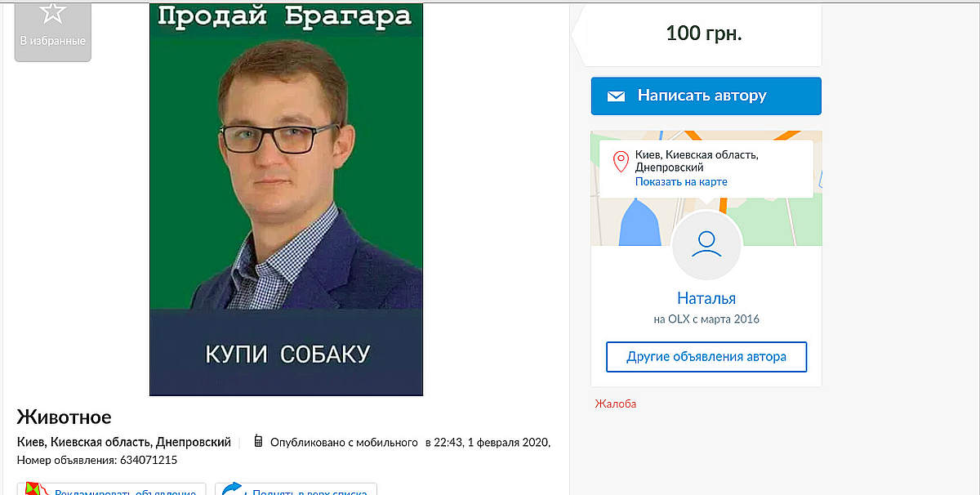This screenshot has width=980, height=495.
Task: Add listing to favorites via star icon
Action: point(53,13)
